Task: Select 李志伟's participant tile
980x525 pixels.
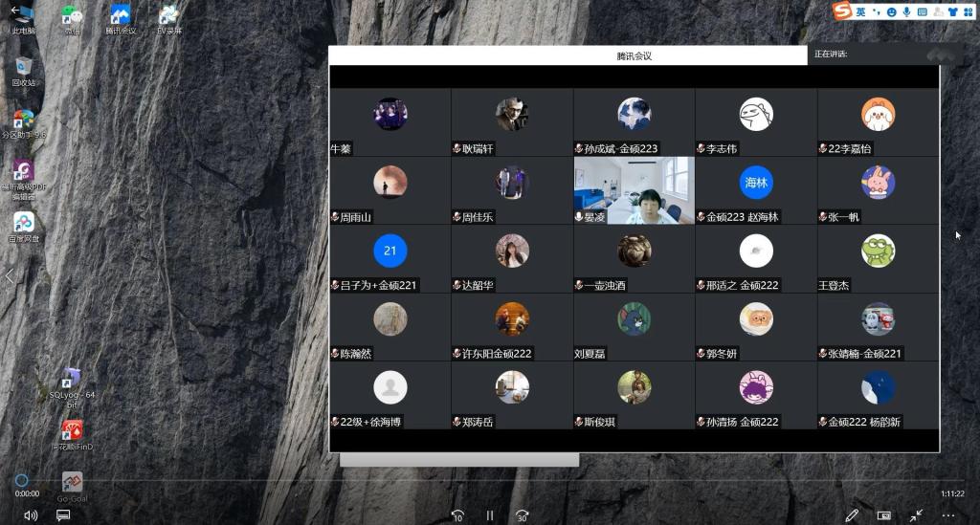Action: coord(756,121)
